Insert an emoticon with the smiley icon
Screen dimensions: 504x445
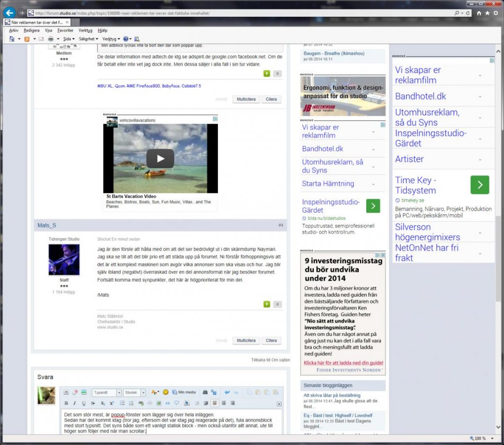pyautogui.click(x=166, y=392)
